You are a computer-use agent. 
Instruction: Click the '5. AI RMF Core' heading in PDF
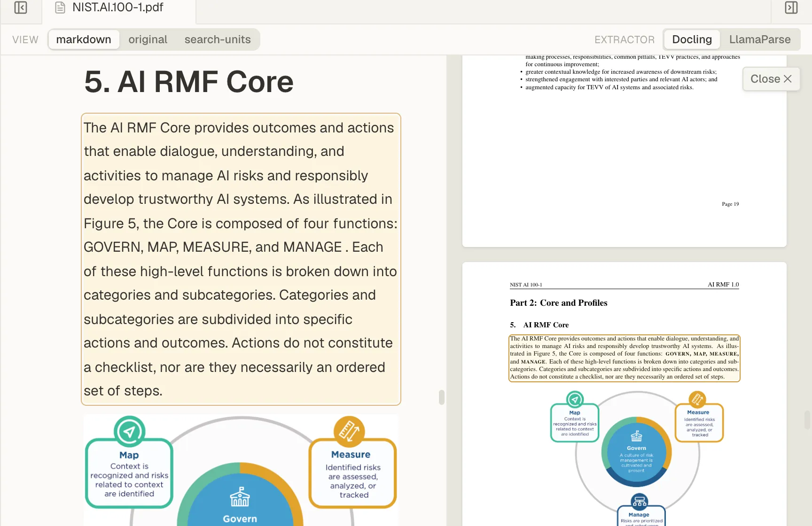point(539,325)
